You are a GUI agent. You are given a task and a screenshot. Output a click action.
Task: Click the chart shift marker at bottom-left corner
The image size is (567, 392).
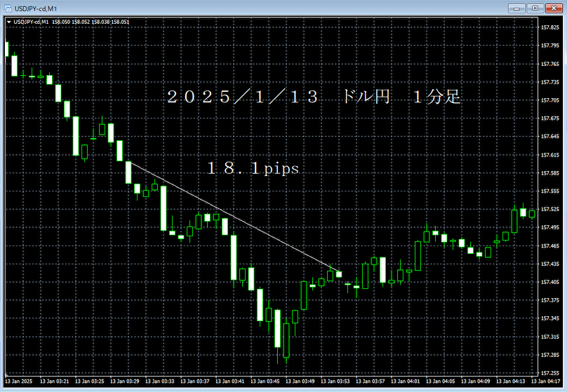(7, 374)
